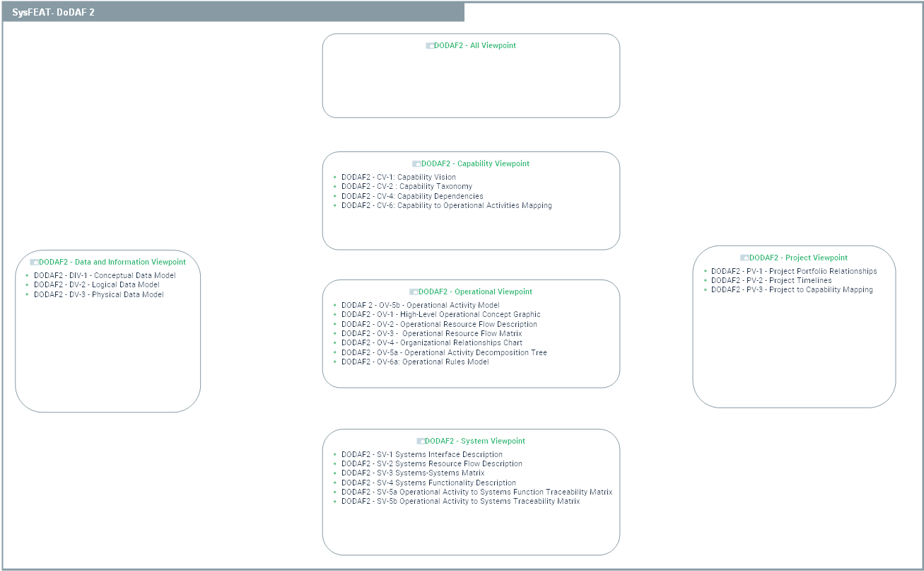Click the icon next to Capability Viewpoint title
Screen dimensions: 924x571
click(x=416, y=164)
